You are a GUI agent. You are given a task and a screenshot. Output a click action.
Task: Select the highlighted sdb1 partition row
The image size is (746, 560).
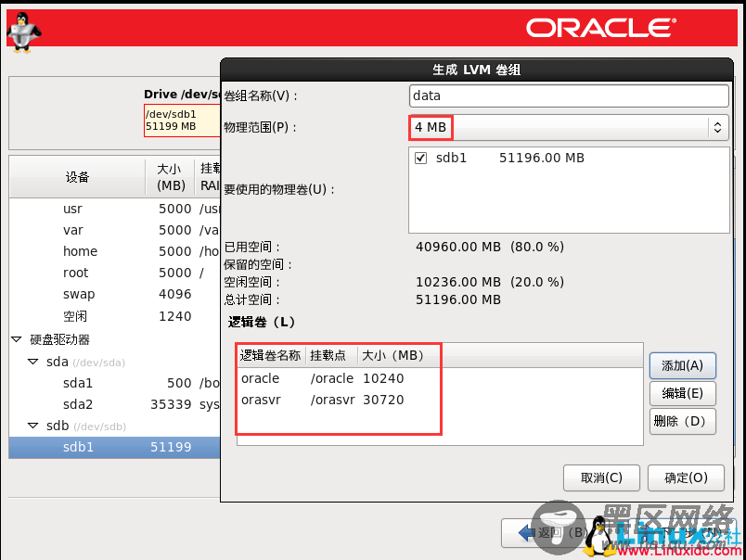pyautogui.click(x=115, y=447)
